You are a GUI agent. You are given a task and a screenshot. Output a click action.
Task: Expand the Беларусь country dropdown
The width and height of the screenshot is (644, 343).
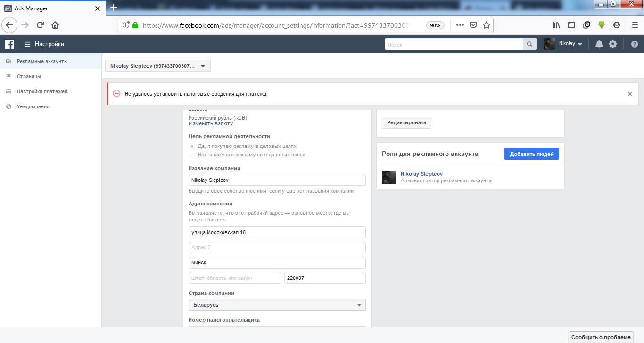(277, 305)
